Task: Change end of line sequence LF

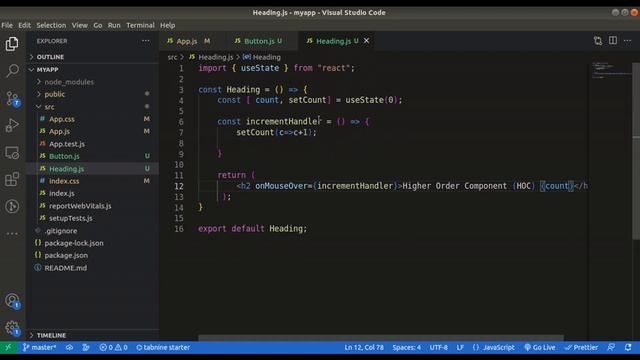Action: [x=460, y=347]
